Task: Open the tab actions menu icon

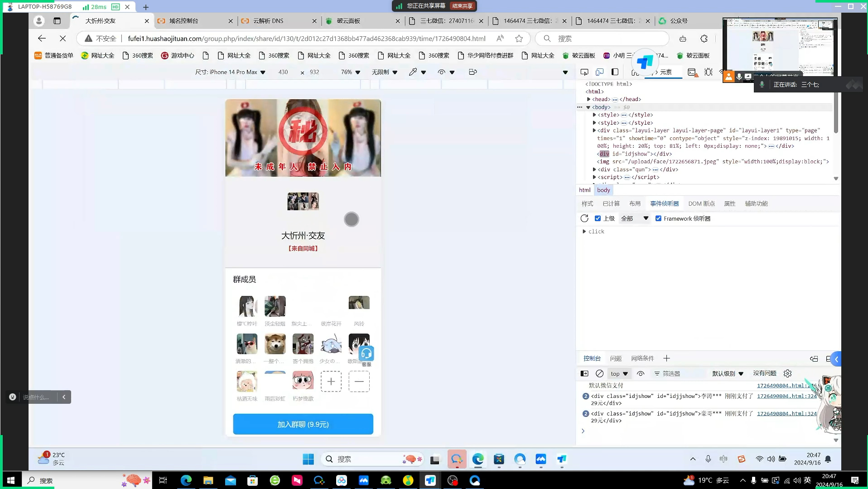Action: (x=57, y=21)
